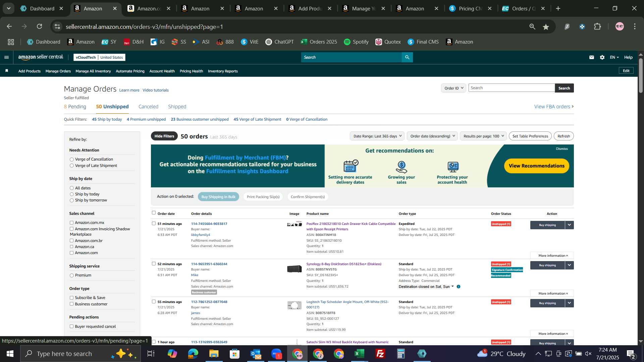The height and width of the screenshot is (362, 644).
Task: Click the Seller Central header search field
Action: (x=352, y=57)
